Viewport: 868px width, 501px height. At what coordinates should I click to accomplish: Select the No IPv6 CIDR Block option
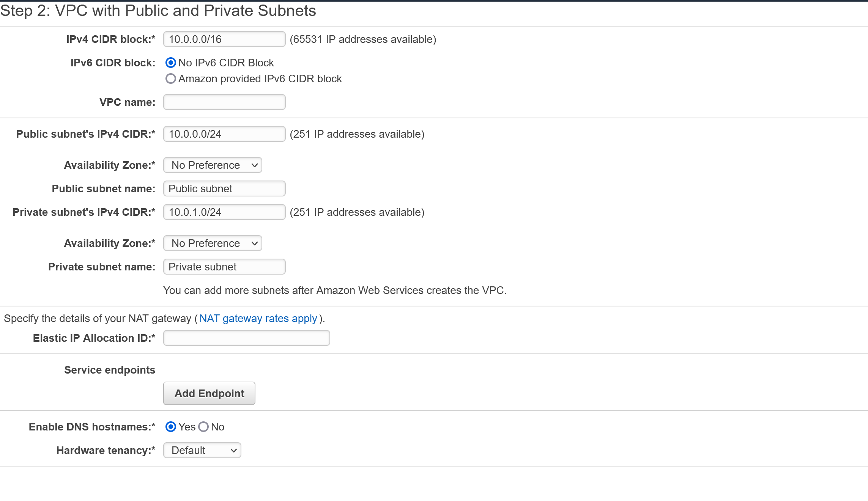pos(171,63)
